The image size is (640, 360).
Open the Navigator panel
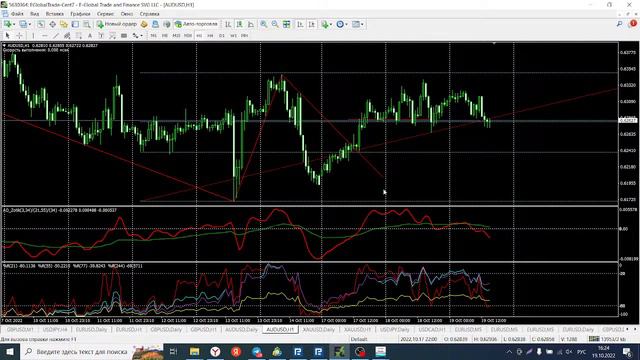[64, 24]
